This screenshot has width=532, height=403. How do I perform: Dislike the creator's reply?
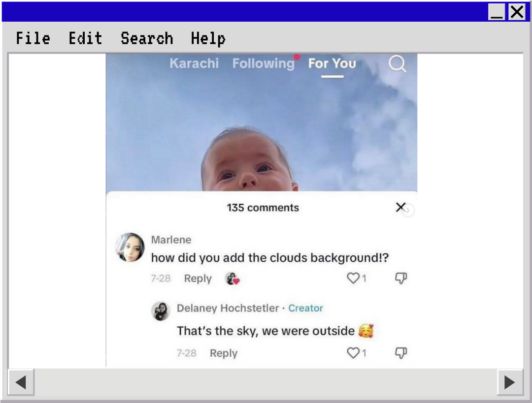(400, 353)
